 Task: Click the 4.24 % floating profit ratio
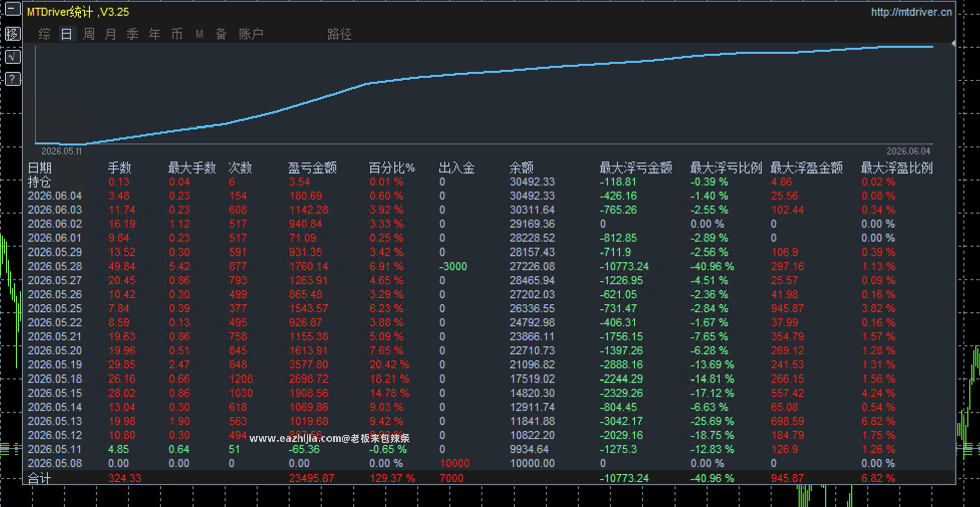[x=878, y=393]
